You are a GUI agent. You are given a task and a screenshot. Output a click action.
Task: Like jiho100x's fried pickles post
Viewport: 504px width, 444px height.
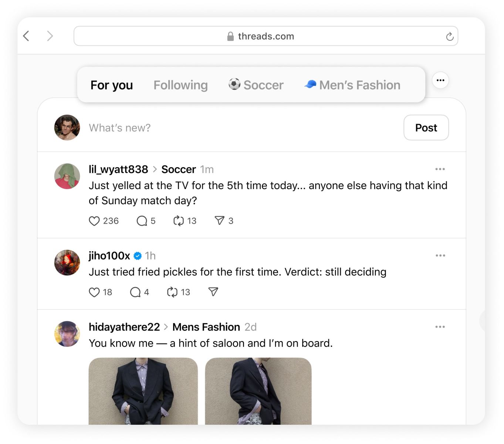point(94,292)
